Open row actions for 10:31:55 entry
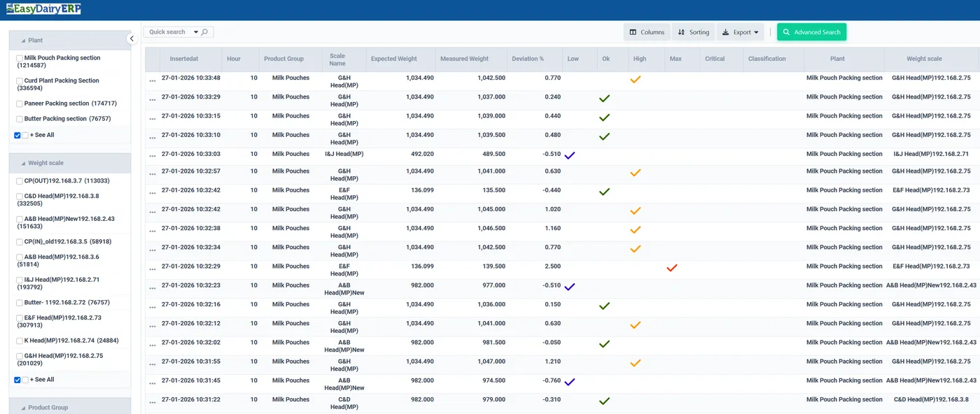This screenshot has height=414, width=980. click(x=153, y=364)
